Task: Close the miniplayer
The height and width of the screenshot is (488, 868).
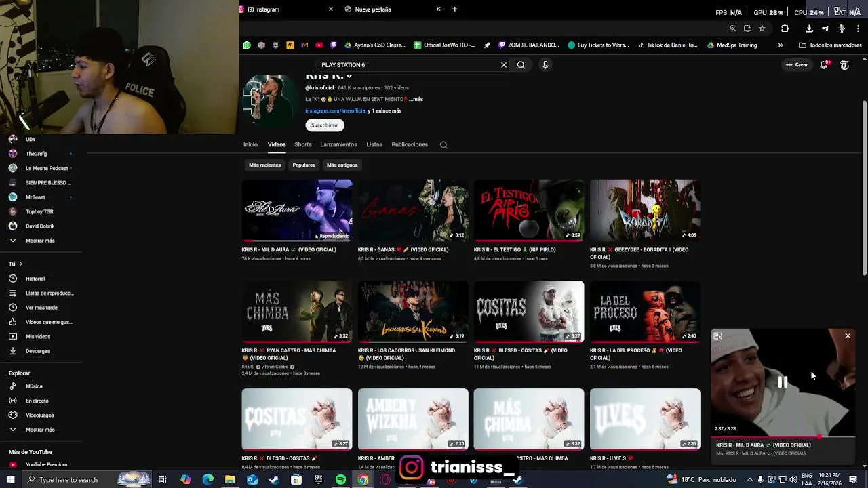Action: click(848, 336)
